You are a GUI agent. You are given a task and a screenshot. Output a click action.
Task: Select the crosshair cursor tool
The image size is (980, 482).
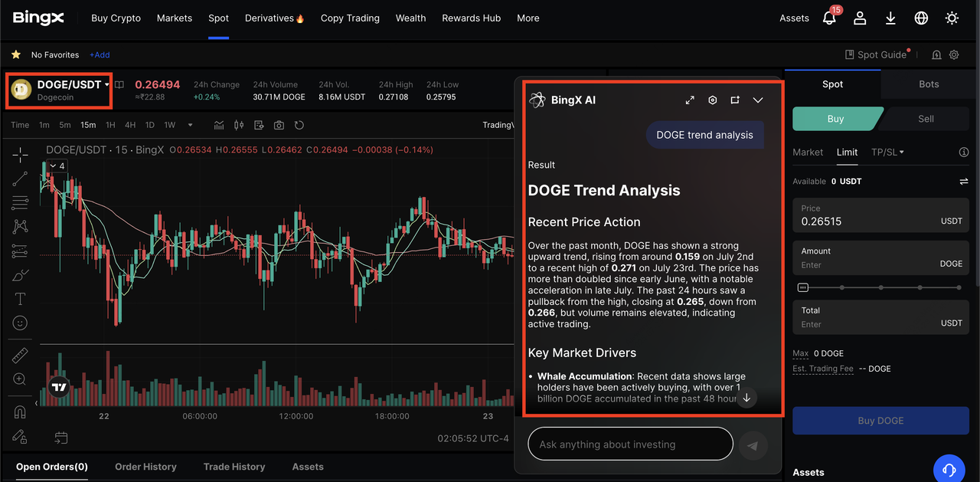20,154
